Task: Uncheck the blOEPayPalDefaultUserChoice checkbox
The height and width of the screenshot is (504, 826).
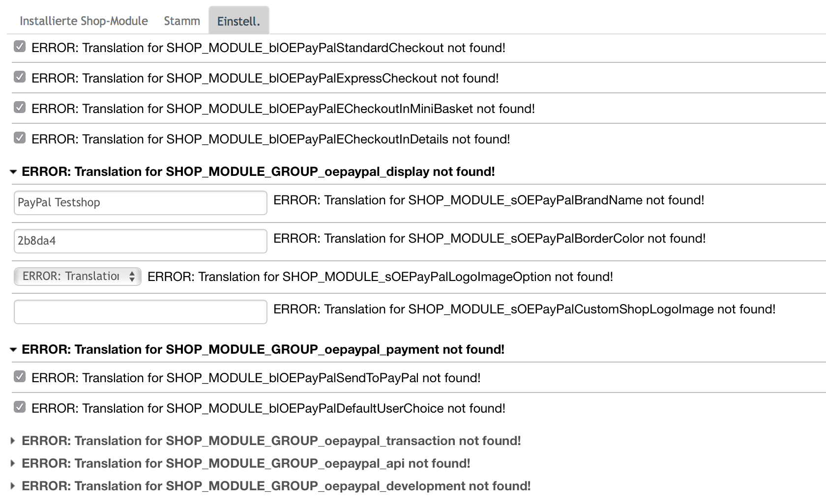Action: point(20,407)
